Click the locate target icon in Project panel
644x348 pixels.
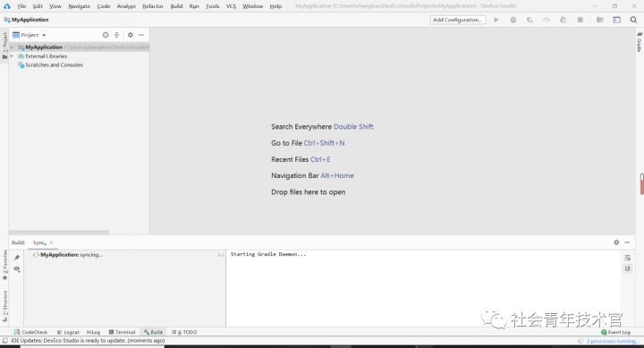[x=106, y=35]
